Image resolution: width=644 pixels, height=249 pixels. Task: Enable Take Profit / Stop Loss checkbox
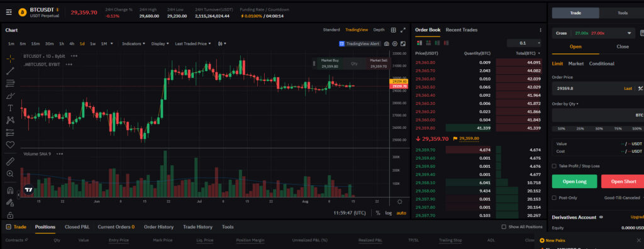554,166
